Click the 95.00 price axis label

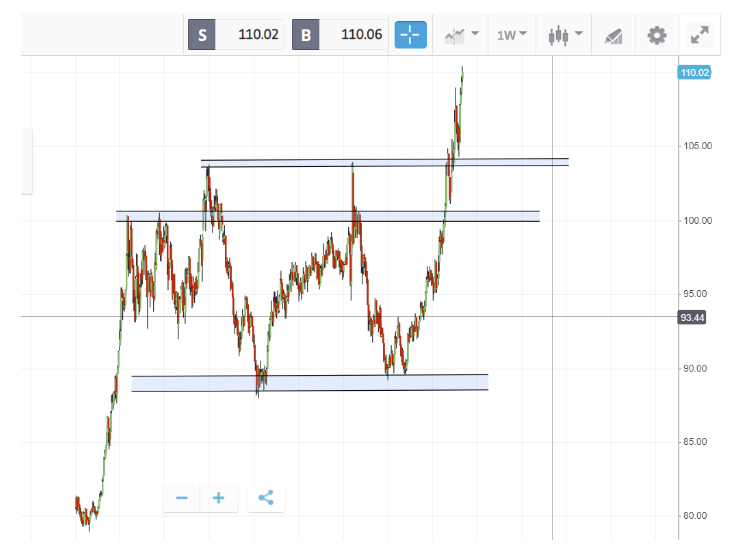[695, 294]
